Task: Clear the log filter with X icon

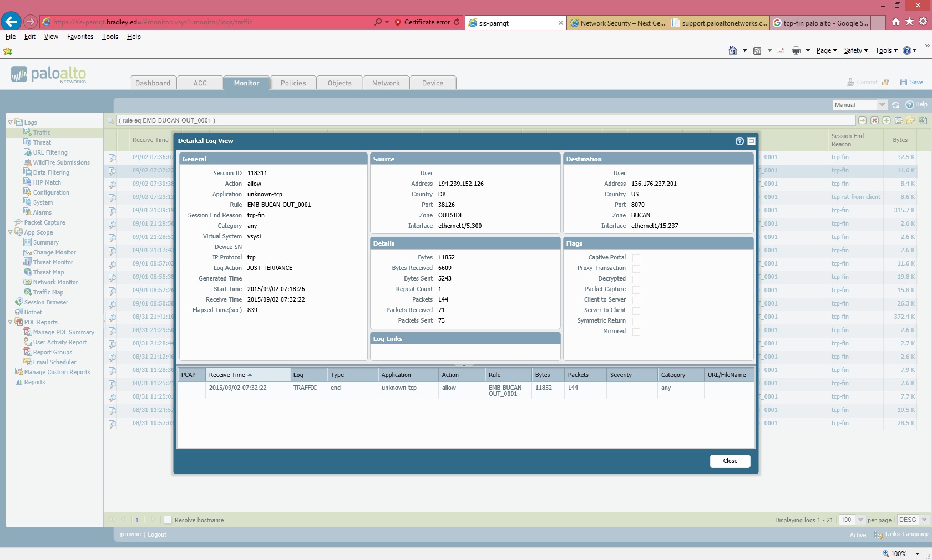Action: click(x=874, y=120)
